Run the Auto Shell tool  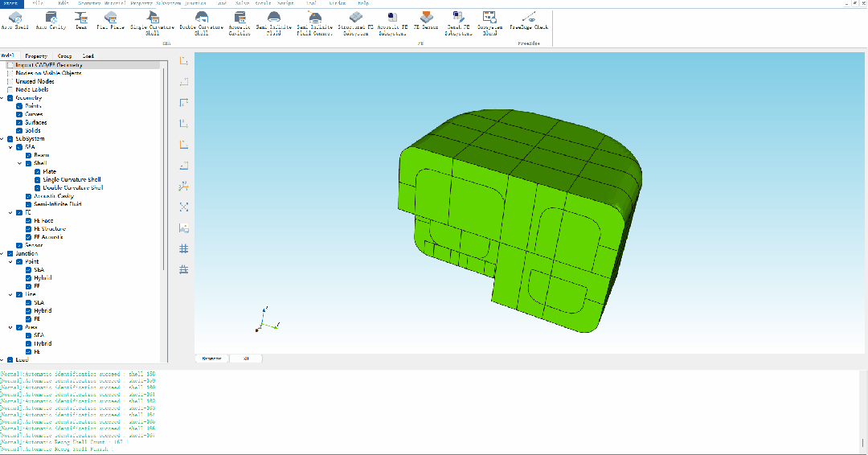click(x=15, y=21)
